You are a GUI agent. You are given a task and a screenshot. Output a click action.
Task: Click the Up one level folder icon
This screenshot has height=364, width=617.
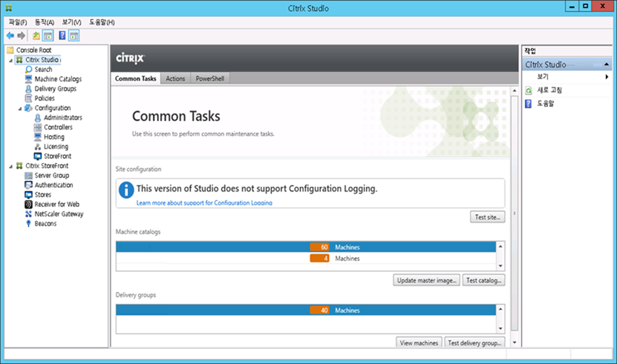coord(37,36)
